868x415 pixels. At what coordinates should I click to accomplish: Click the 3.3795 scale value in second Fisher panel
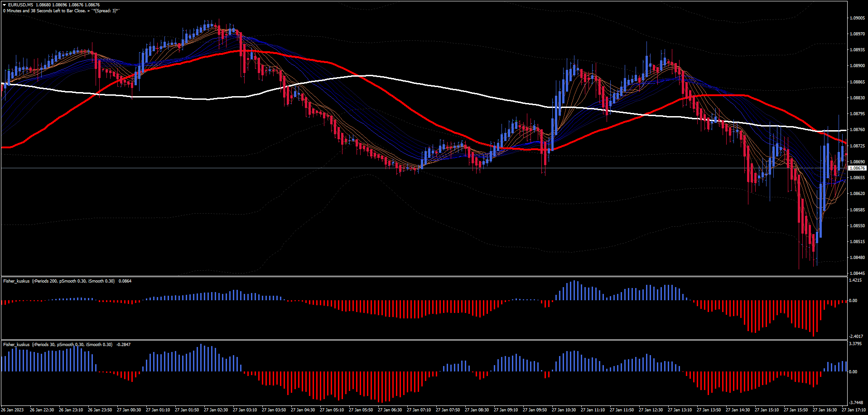tap(855, 344)
